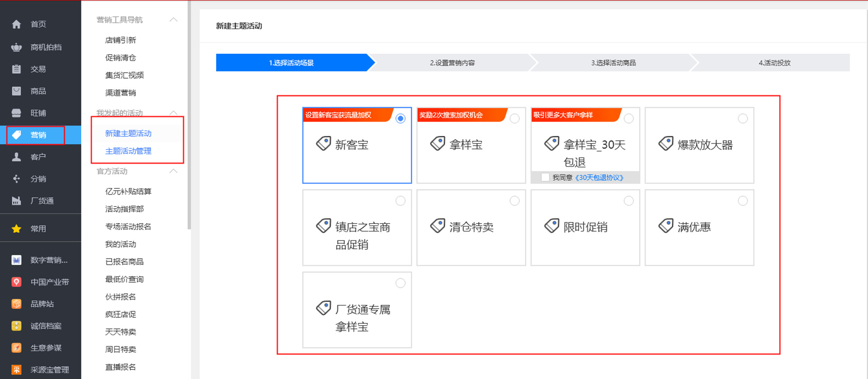Open 交易 via its clipboard icon
This screenshot has height=379, width=868.
16,69
